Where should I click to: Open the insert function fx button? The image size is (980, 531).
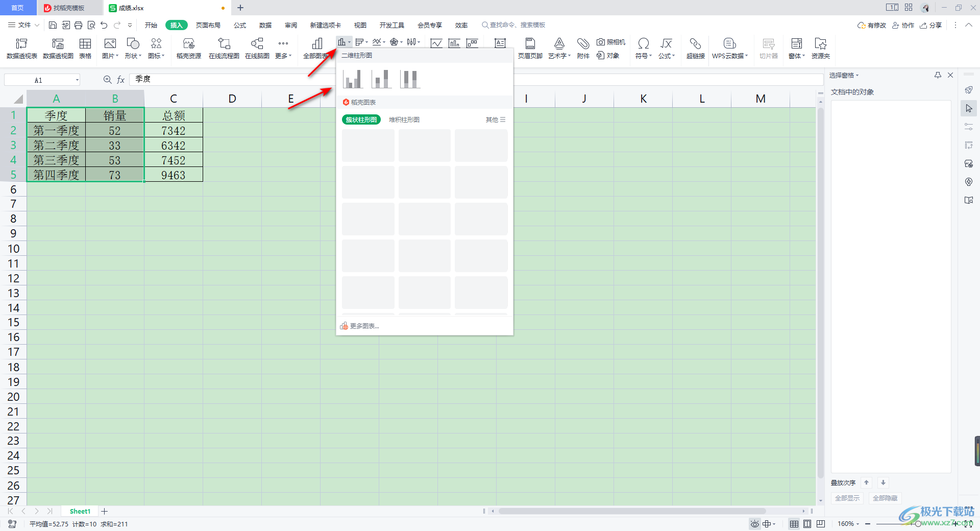[x=121, y=80]
